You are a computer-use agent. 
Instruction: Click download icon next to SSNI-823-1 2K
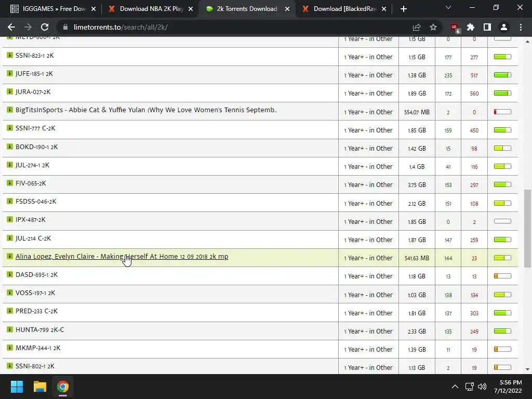tap(10, 55)
